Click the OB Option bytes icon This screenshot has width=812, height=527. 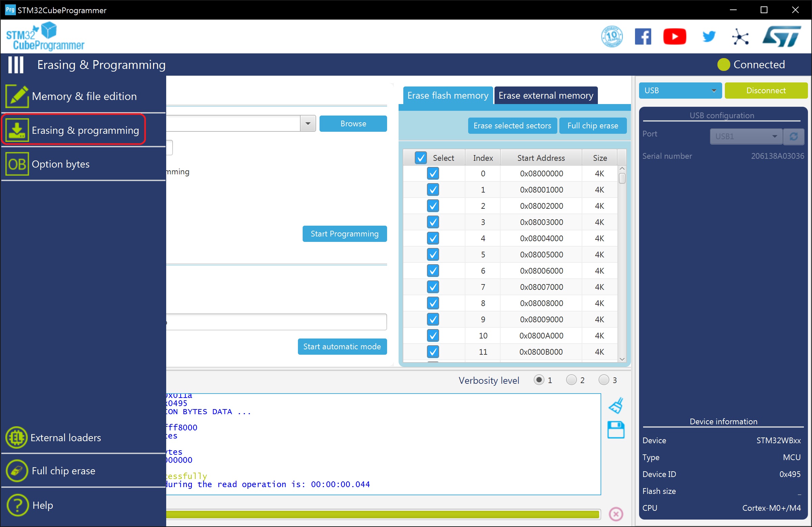(x=17, y=164)
